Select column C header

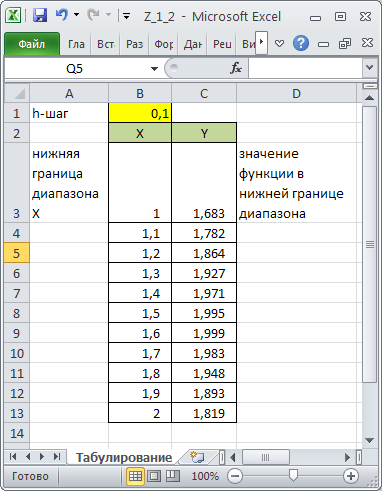coord(204,94)
